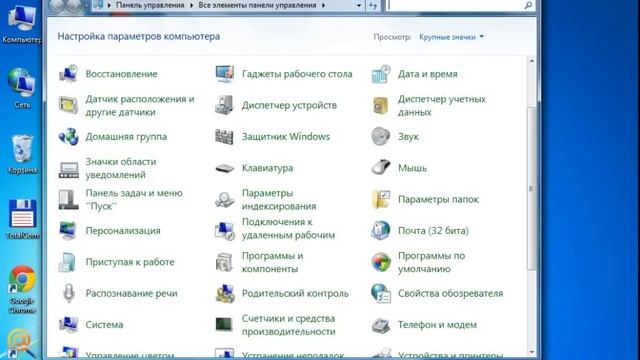Click the Гаджеты рабочего стола icon

[x=224, y=74]
